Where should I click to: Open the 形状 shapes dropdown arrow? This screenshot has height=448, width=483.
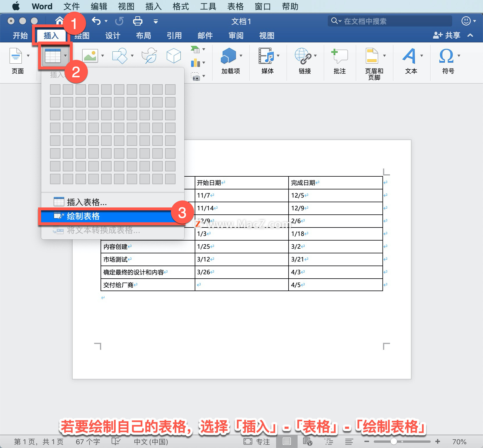[x=132, y=56]
